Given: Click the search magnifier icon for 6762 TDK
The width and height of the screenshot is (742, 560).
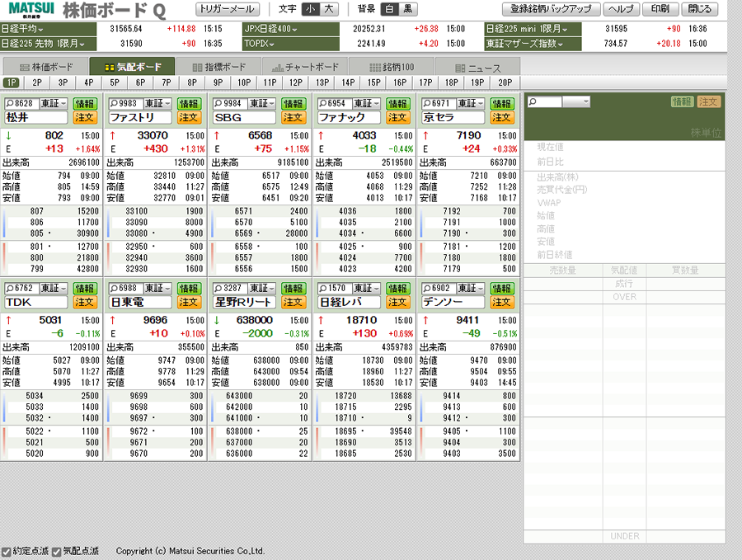Looking at the screenshot, I should 10,289.
